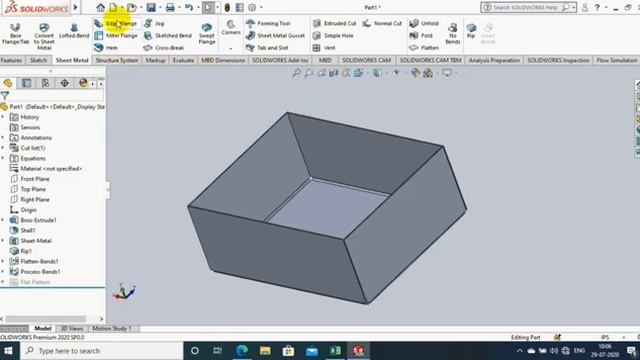Open the FeatureManager Design Tree tab
Screen dimensions: 640x360
click(8, 83)
